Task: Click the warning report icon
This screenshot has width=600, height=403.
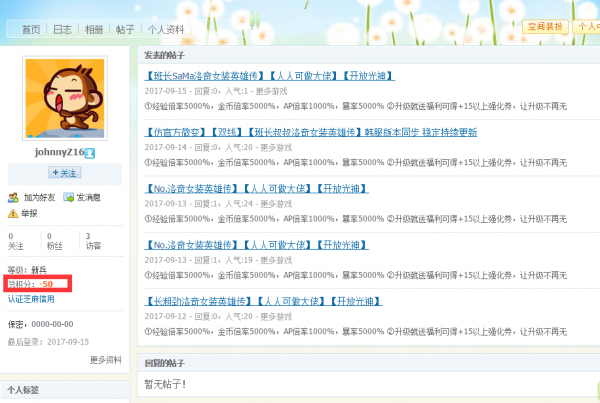Action: tap(13, 213)
